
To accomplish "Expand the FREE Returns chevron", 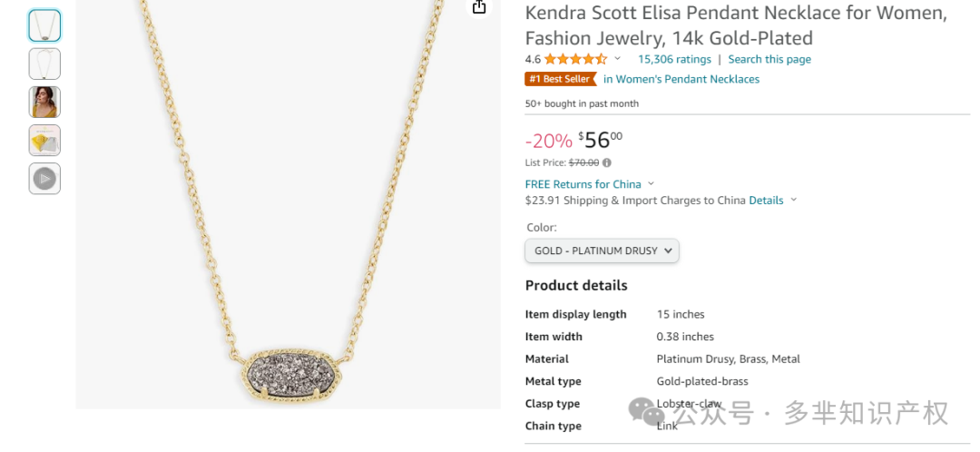I will click(651, 184).
